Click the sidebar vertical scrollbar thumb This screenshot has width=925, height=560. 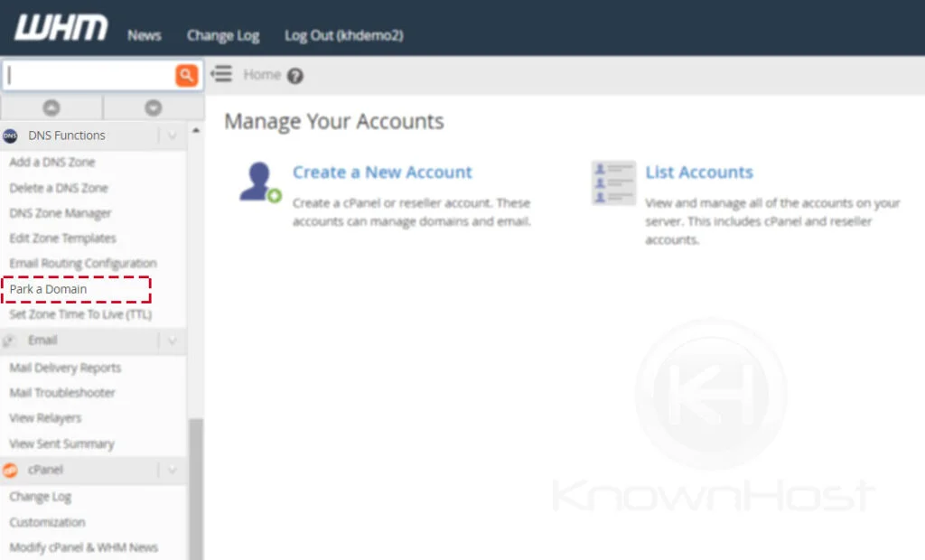(195, 488)
